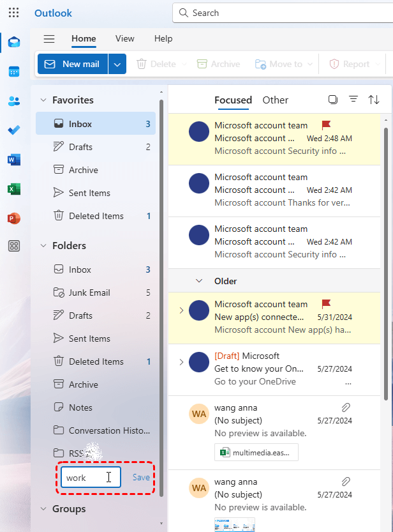The width and height of the screenshot is (393, 532).
Task: Collapse the Folders section
Action: coord(43,246)
